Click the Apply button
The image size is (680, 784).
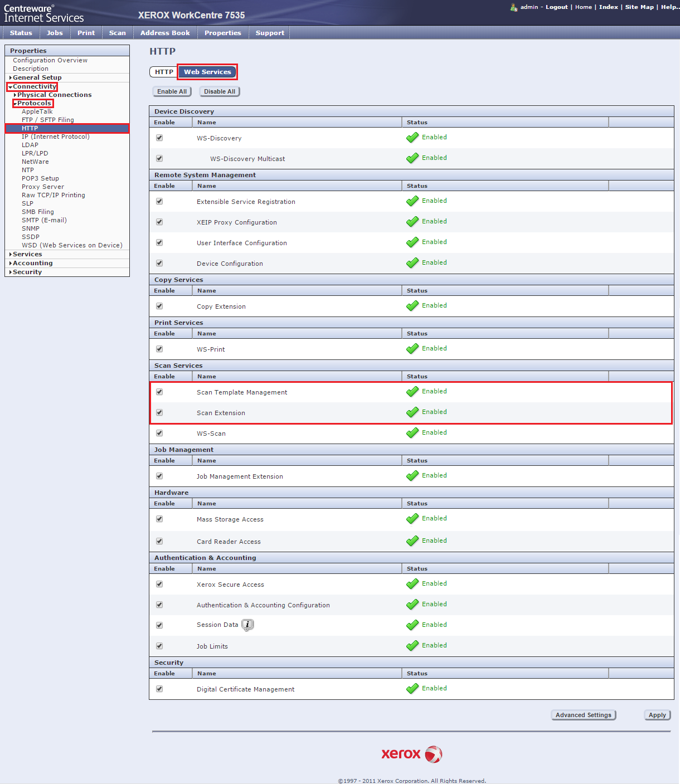pyautogui.click(x=657, y=715)
